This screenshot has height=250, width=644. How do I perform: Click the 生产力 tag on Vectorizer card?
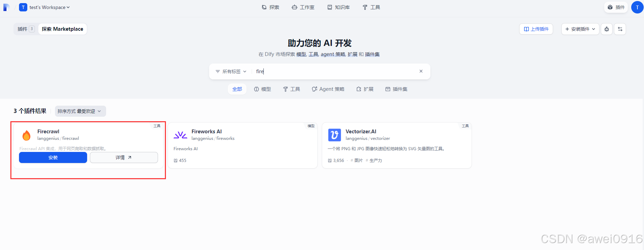374,161
